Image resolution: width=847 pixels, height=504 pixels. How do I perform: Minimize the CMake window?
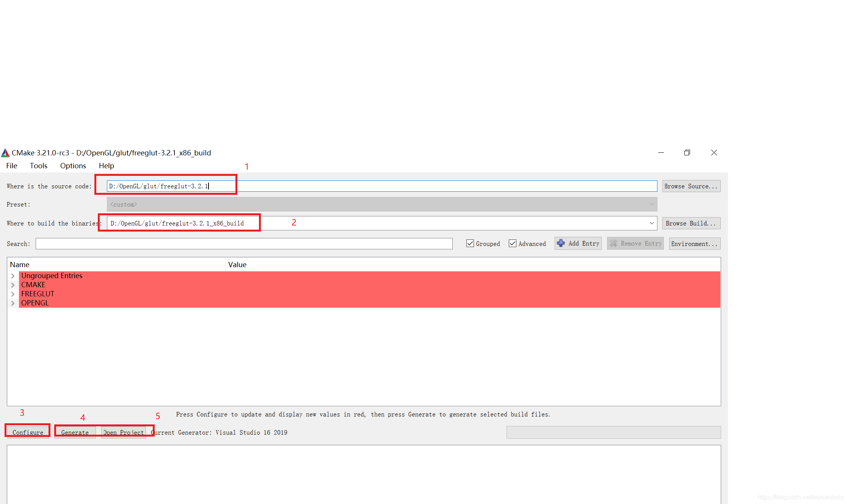(x=661, y=152)
